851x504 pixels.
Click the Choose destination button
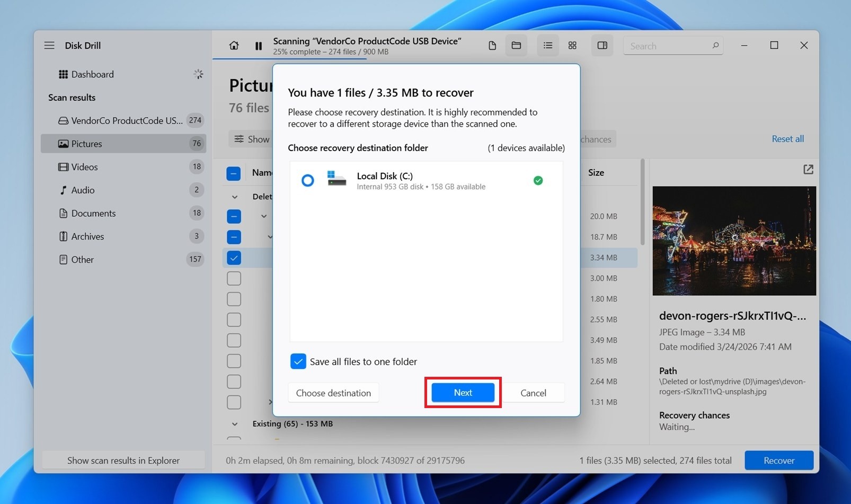tap(333, 393)
